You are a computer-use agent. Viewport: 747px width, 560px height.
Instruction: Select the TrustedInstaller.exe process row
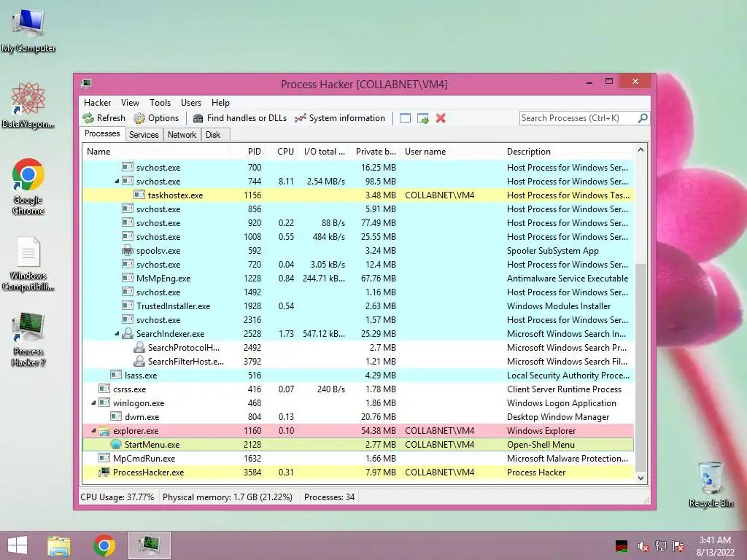coord(358,306)
